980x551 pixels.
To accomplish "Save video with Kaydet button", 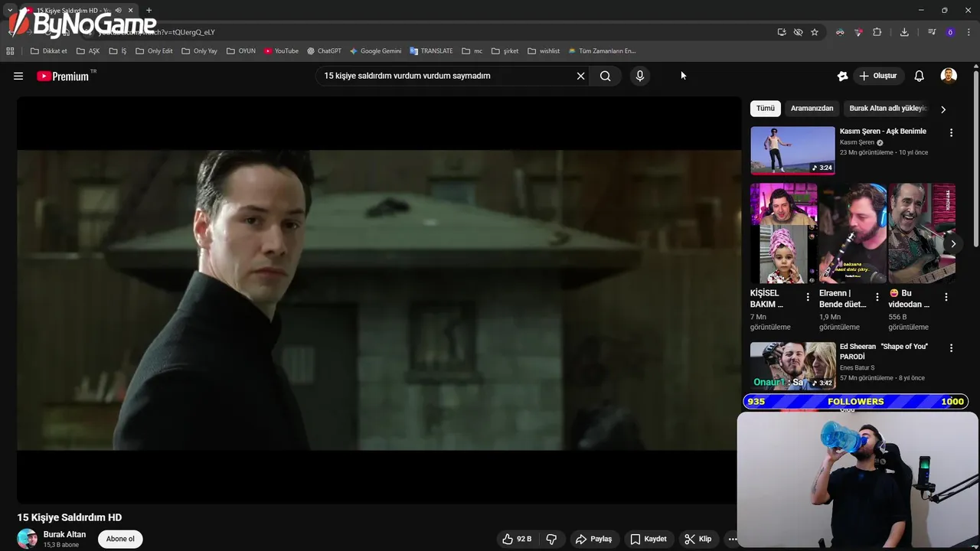I will [648, 539].
